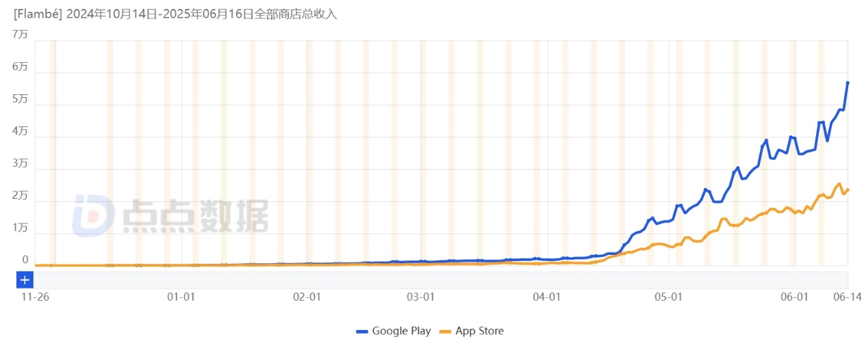
Task: Toggle the Google Play series in legend
Action: pos(393,331)
